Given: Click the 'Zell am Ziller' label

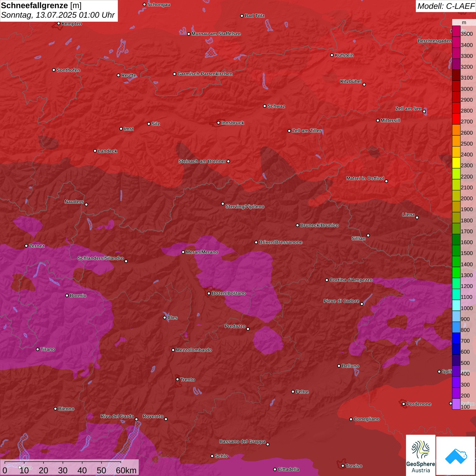Looking at the screenshot, I should click(307, 131).
